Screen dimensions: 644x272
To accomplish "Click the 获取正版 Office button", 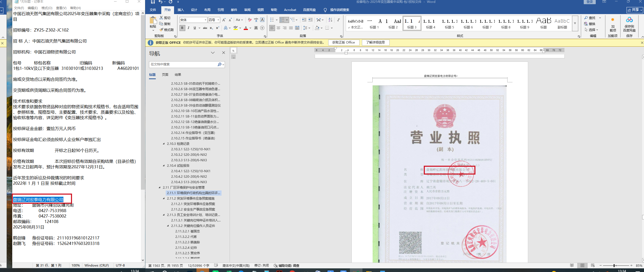I will [x=343, y=42].
